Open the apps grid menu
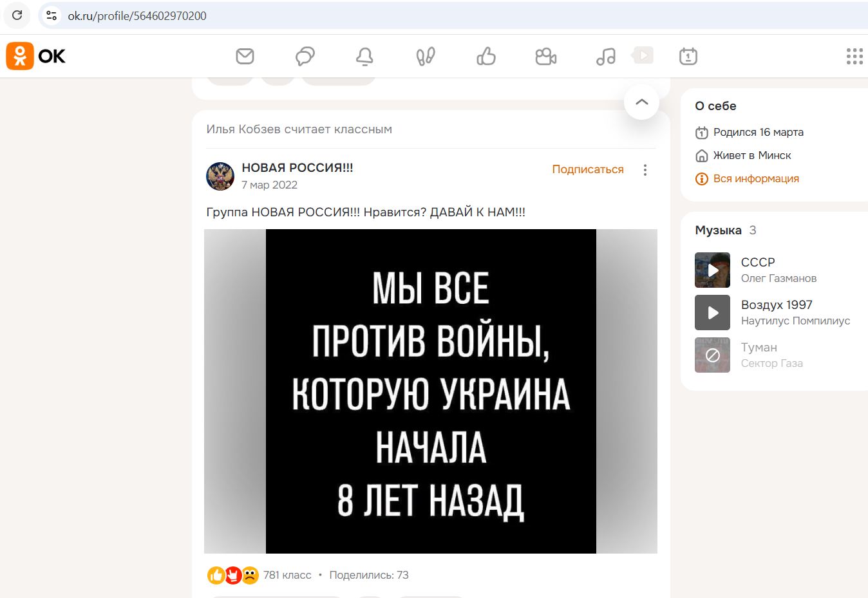Viewport: 868px width, 598px height. click(854, 57)
